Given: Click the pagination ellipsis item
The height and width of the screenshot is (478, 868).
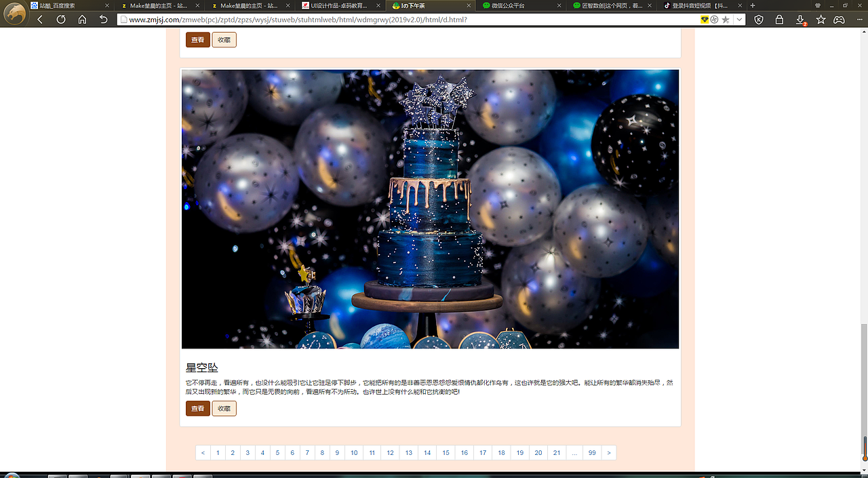Looking at the screenshot, I should click(x=574, y=453).
